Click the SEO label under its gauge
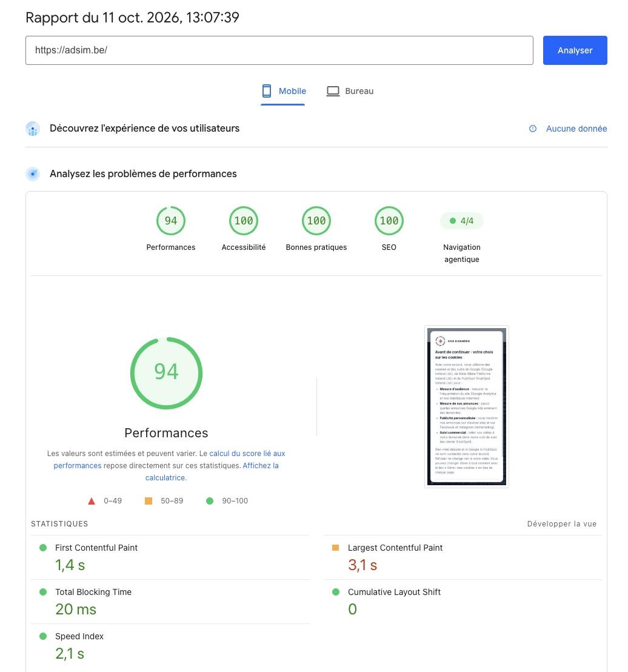The image size is (628, 672). coord(389,247)
